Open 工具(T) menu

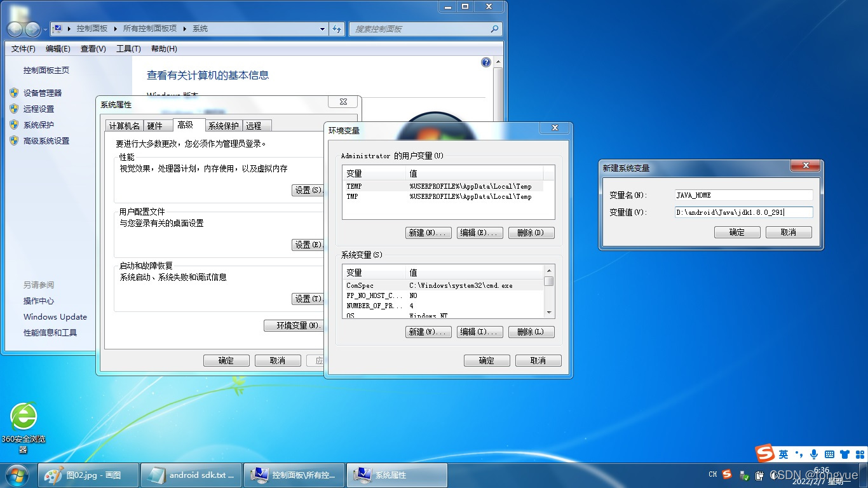[128, 49]
